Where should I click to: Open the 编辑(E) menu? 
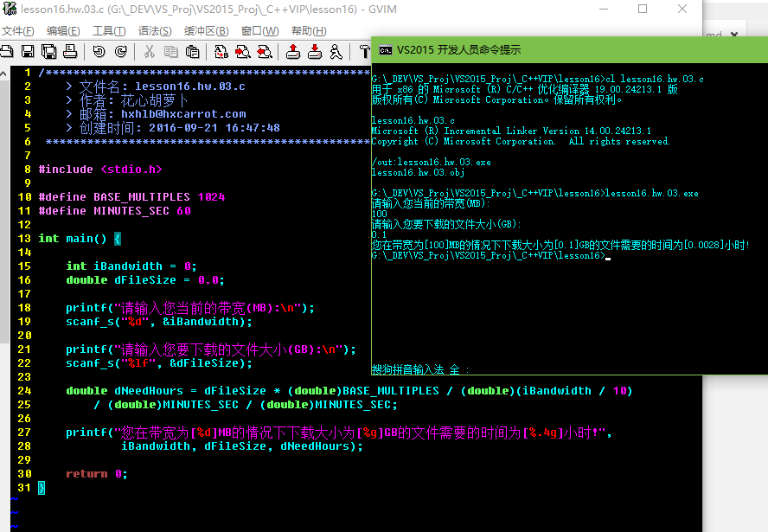coord(63,31)
